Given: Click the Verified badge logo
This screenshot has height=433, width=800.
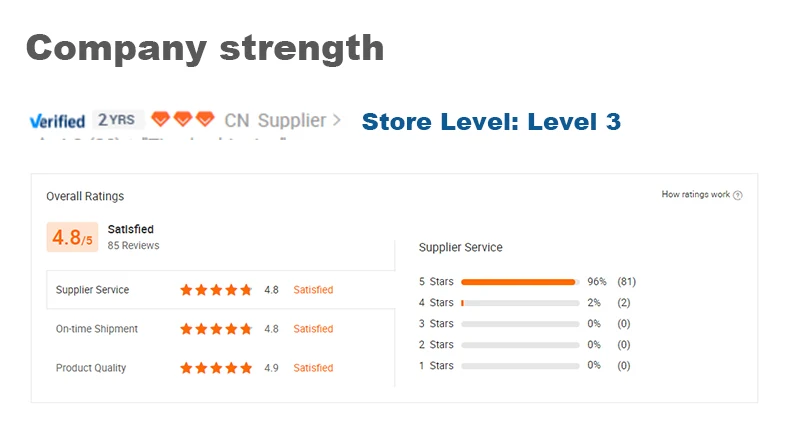Looking at the screenshot, I should pos(57,121).
